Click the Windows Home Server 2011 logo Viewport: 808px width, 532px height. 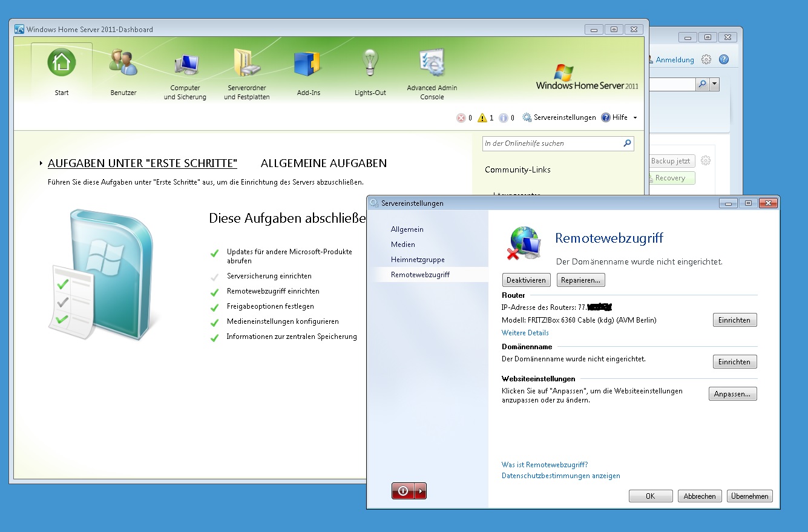pyautogui.click(x=587, y=77)
